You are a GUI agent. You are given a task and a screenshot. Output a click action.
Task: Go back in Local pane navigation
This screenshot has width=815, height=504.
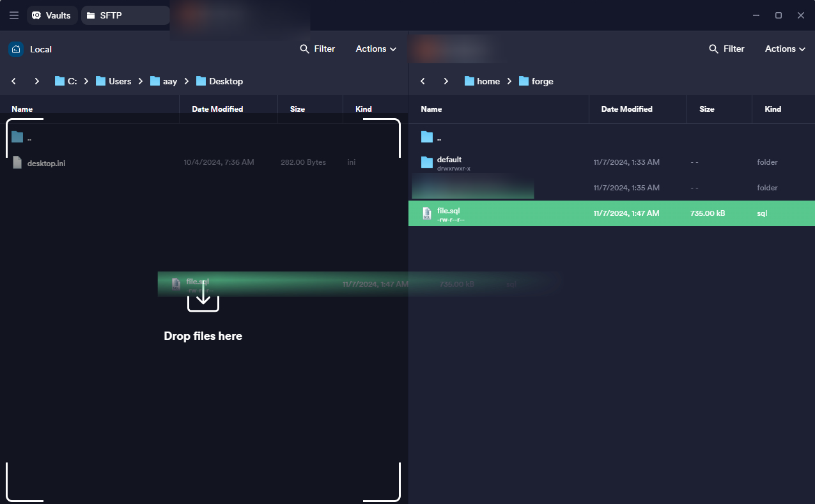click(x=14, y=81)
